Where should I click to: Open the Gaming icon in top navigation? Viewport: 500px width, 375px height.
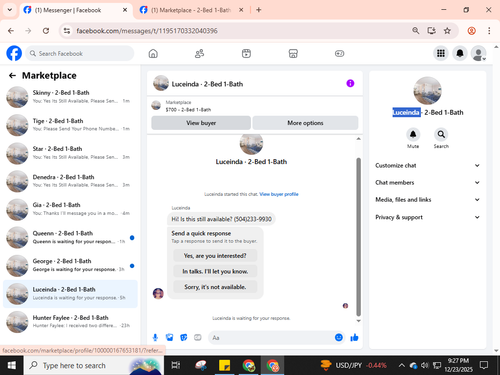(339, 53)
